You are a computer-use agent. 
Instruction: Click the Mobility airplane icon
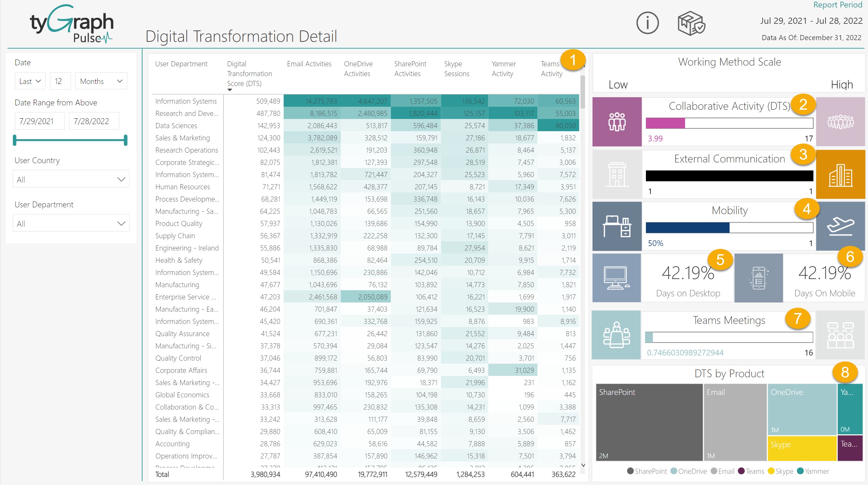click(840, 226)
